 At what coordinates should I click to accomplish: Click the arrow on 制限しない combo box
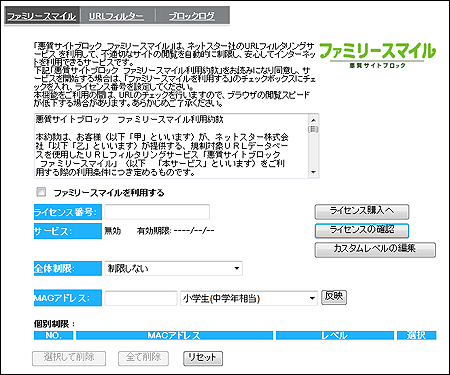237,268
